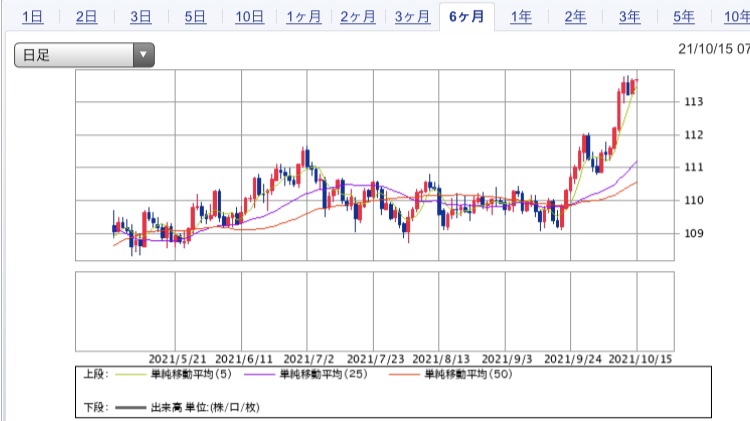Click the 出来高 単位 legend entry
The image size is (750, 421).
(205, 408)
